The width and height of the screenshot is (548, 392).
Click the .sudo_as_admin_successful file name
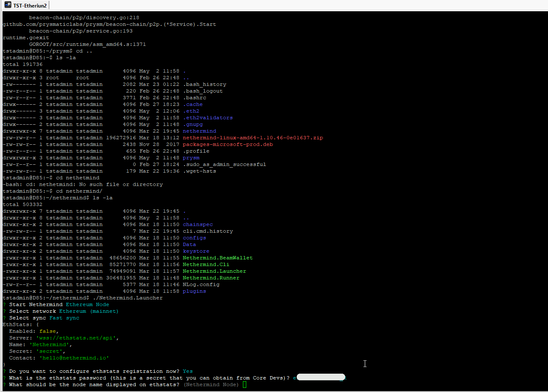click(225, 164)
